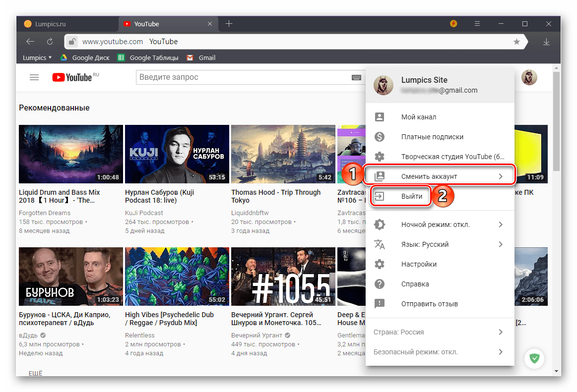Click the settings gear icon
The width and height of the screenshot is (577, 392).
click(380, 264)
